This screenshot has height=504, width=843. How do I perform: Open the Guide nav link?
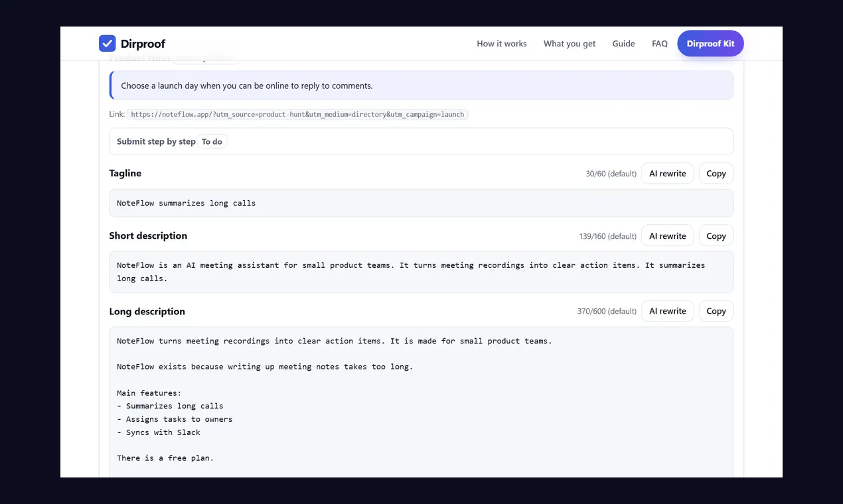[x=624, y=44]
